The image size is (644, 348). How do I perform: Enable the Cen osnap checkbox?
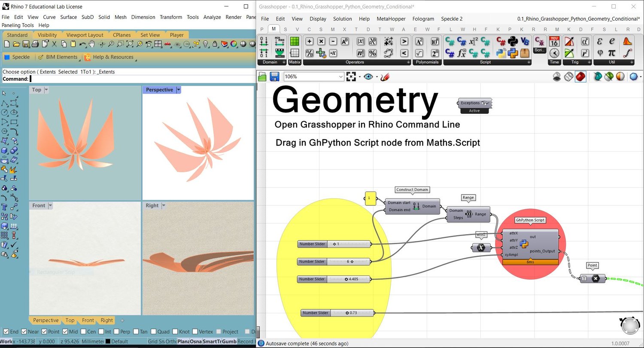pos(82,332)
